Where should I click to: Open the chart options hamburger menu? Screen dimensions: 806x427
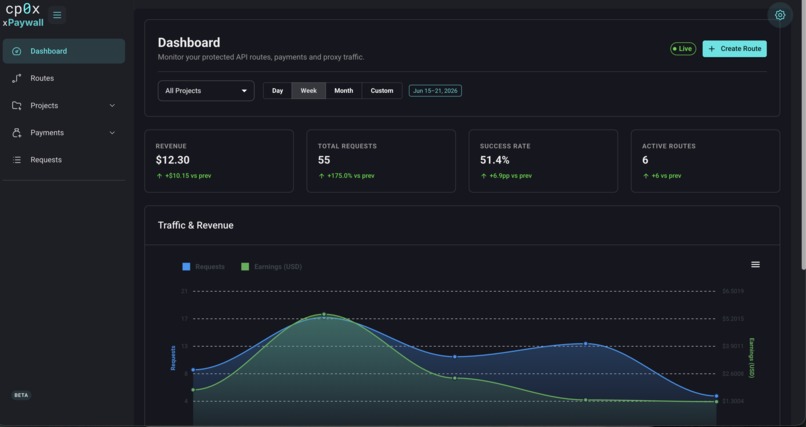pyautogui.click(x=755, y=264)
